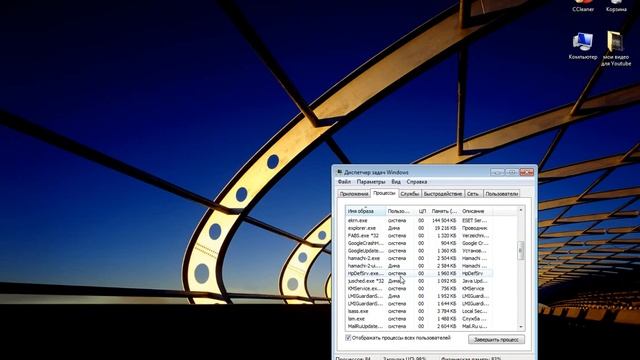Click the 'ESET Ser...' description cell
640x360 pixels.
tap(474, 220)
